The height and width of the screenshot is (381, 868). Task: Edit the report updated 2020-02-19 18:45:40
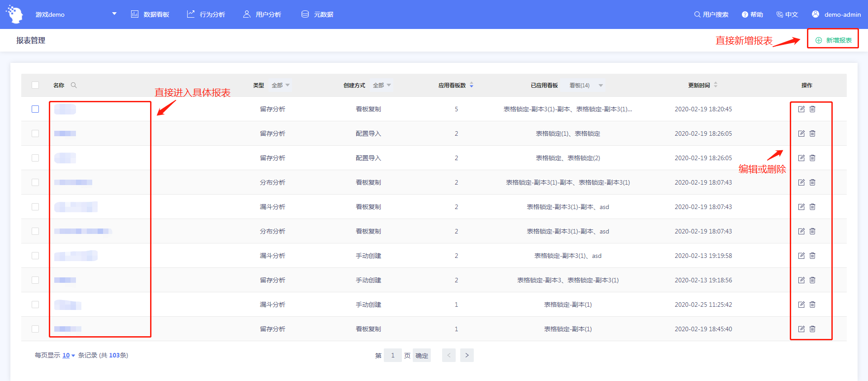click(x=801, y=329)
